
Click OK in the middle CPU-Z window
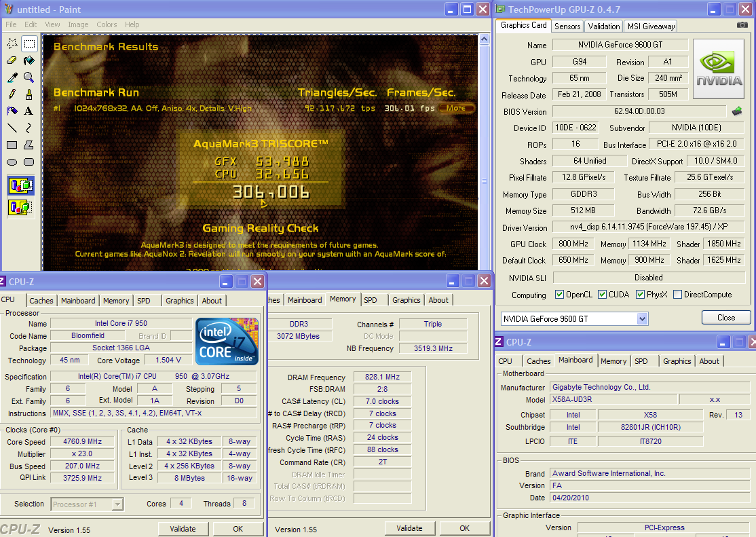[x=464, y=528]
